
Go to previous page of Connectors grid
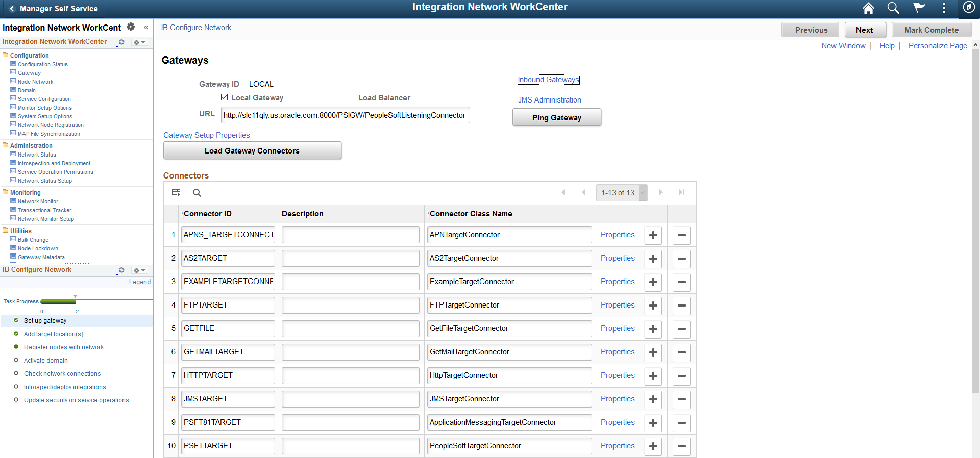click(x=584, y=192)
